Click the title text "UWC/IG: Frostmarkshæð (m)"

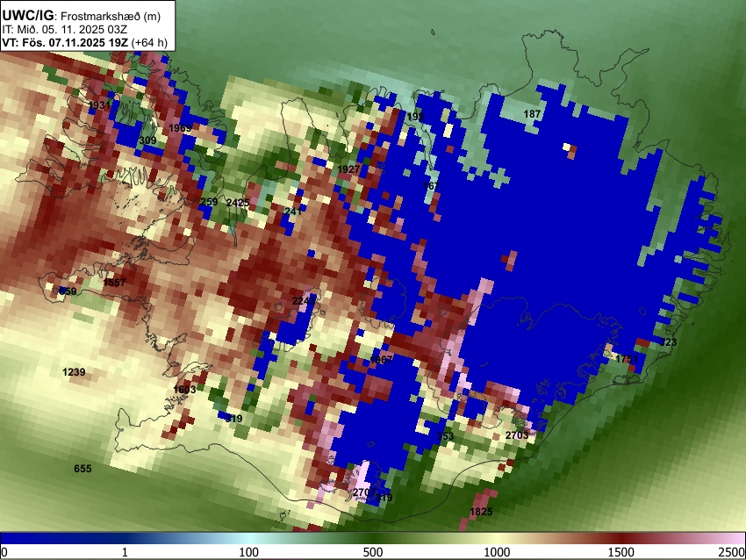click(x=82, y=16)
